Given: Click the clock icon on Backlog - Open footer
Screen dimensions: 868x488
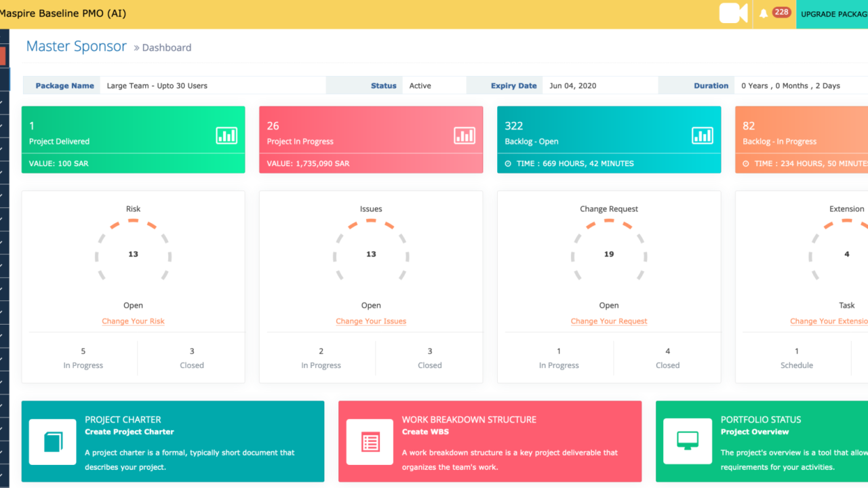Looking at the screenshot, I should [509, 163].
